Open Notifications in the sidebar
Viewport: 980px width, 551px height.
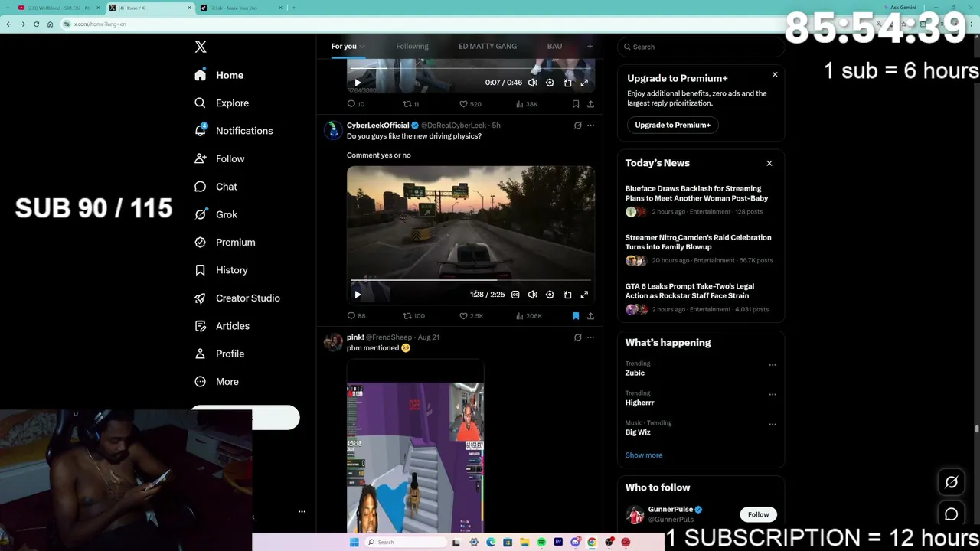[x=234, y=131]
